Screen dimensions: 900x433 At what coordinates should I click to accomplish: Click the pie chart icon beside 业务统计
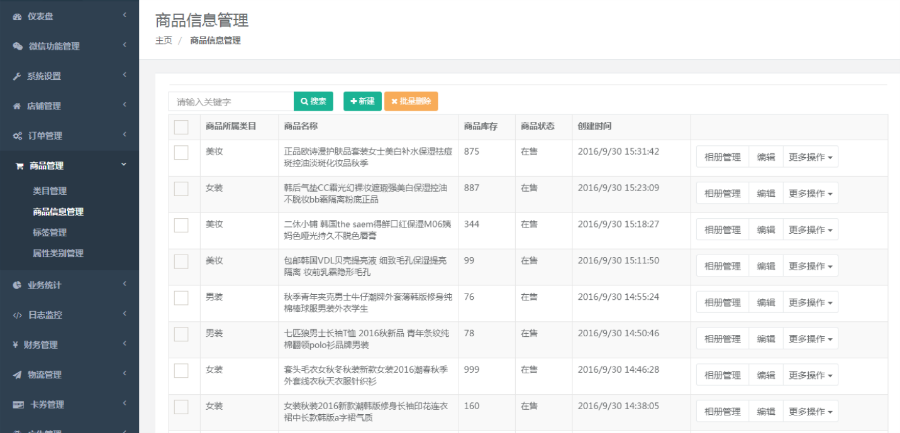[x=17, y=285]
